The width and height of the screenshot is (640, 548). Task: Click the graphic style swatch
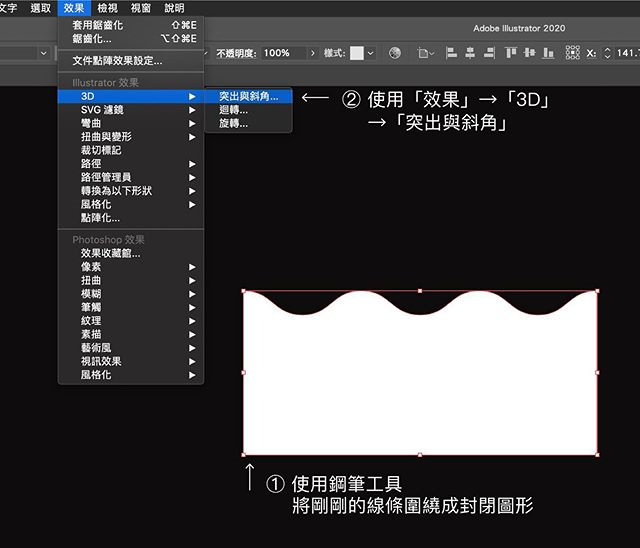point(356,53)
